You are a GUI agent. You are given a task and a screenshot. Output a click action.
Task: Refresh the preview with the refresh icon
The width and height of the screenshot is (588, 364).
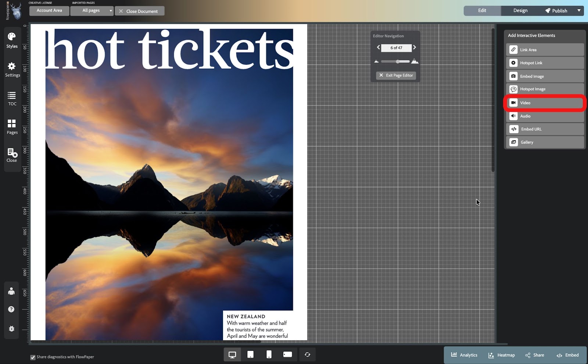(307, 354)
